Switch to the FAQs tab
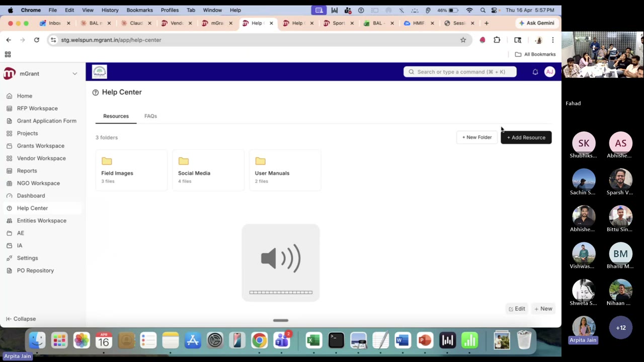The height and width of the screenshot is (362, 644). click(150, 116)
